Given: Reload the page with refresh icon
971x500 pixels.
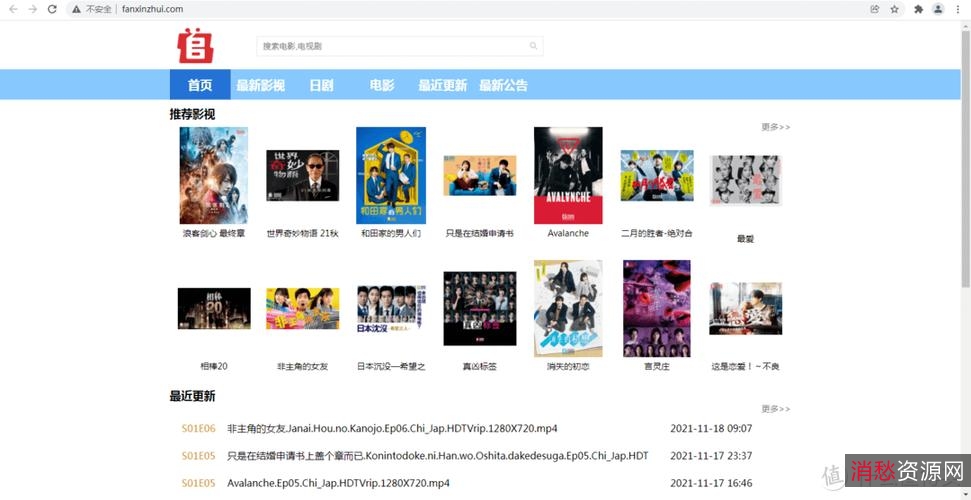Looking at the screenshot, I should [53, 9].
